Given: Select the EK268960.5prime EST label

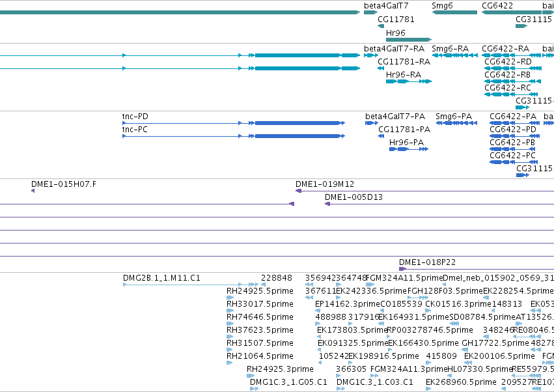Looking at the screenshot, I should click(x=461, y=382).
